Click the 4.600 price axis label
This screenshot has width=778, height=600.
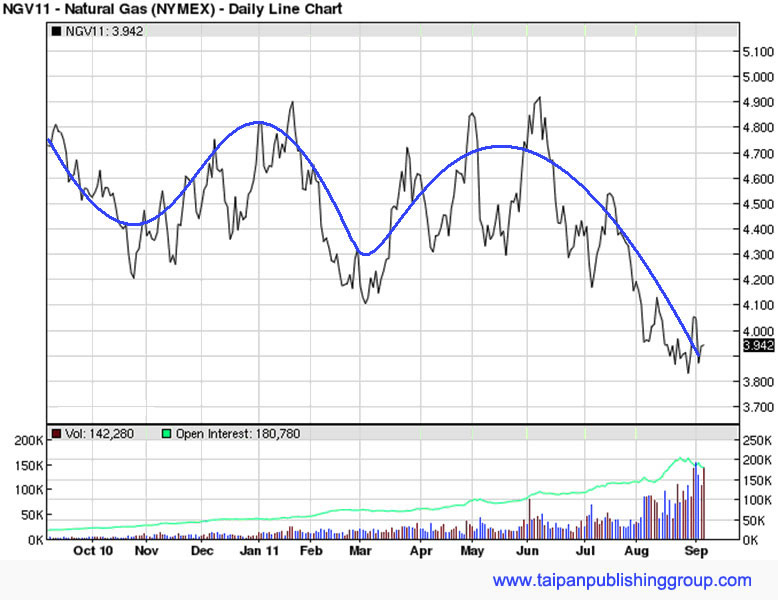pyautogui.click(x=758, y=179)
